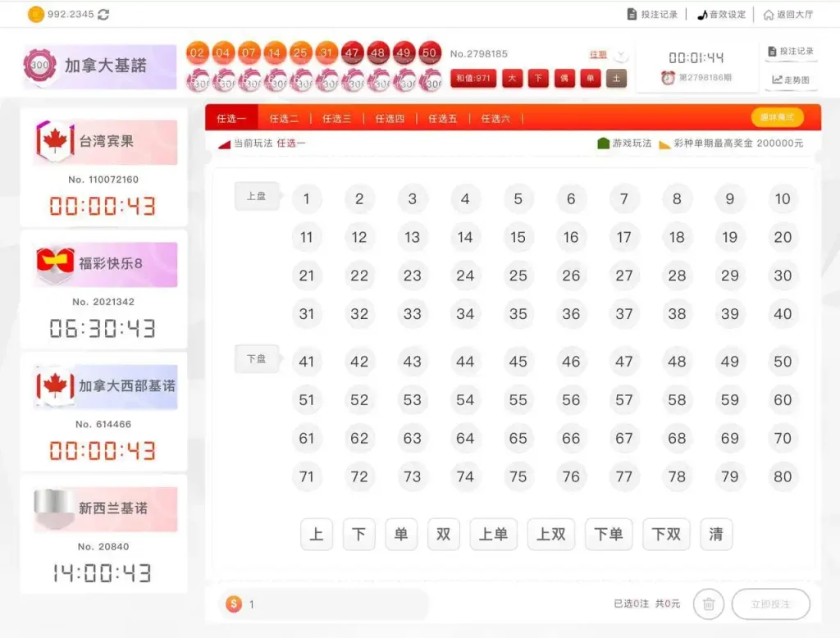Expand the 下盘 section label

tap(257, 359)
